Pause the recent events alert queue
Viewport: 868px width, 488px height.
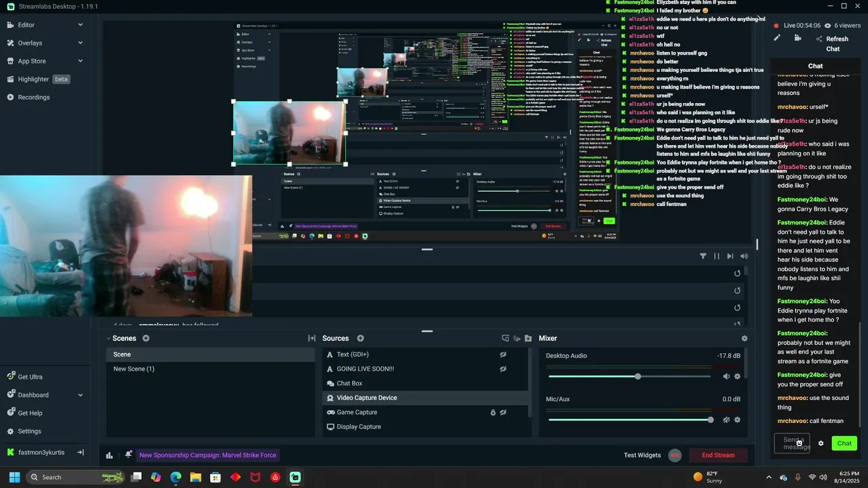717,256
